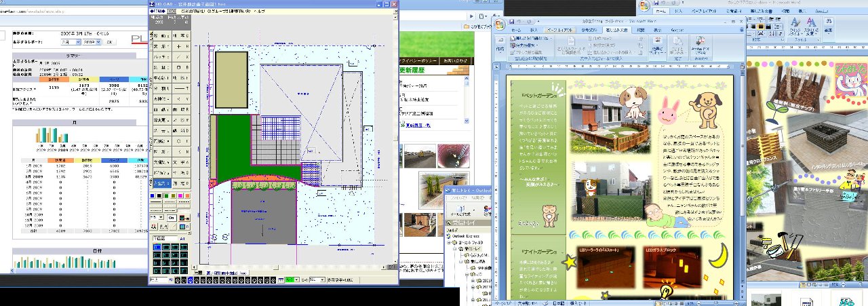
Task: Click OK button in analytics report window
Action: tap(110, 42)
